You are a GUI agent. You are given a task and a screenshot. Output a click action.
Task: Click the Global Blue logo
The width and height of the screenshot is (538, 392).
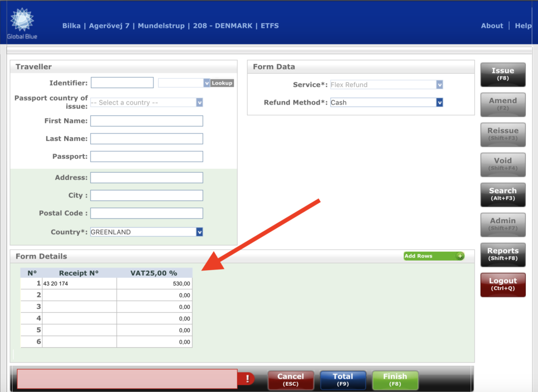tap(22, 23)
